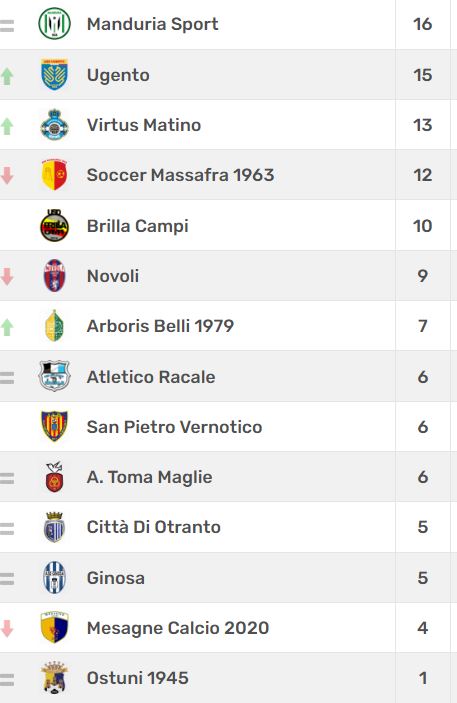Click the Atletico Racale shield logo
Image resolution: width=457 pixels, height=703 pixels.
click(x=54, y=376)
